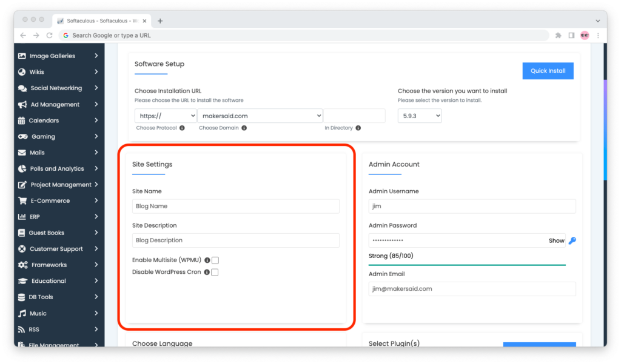
Task: Click the Site Description input field
Action: click(x=236, y=240)
